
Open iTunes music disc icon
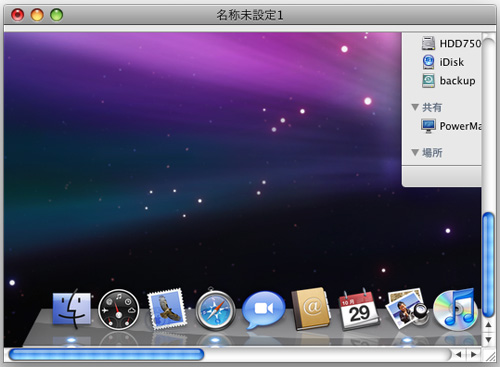[456, 310]
